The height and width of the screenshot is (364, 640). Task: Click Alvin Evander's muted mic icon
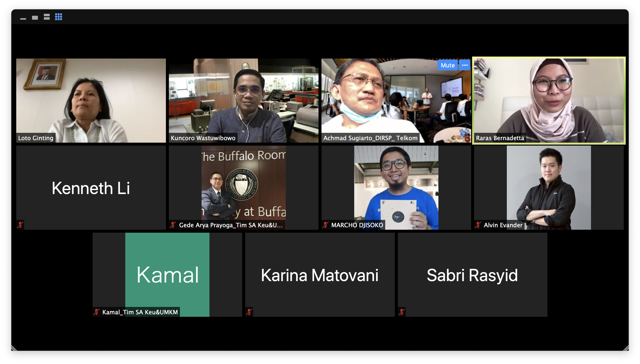[x=478, y=225]
